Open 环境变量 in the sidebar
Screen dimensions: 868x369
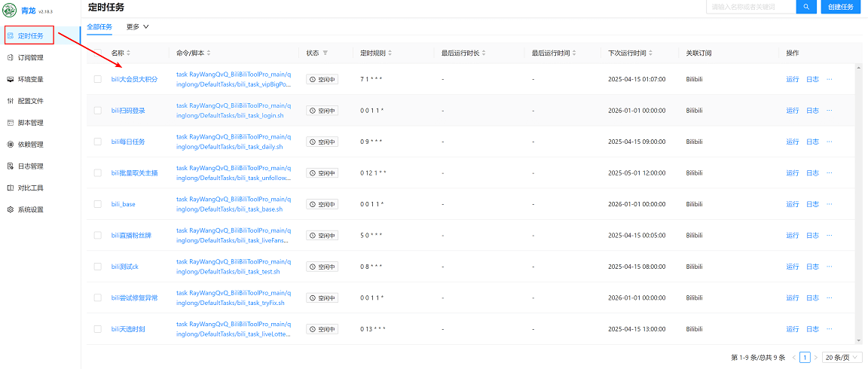[x=30, y=79]
